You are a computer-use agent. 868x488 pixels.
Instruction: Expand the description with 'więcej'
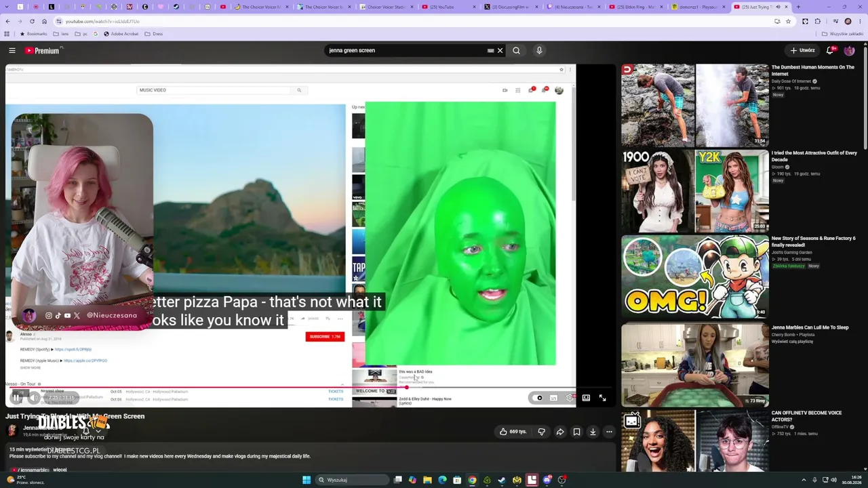[60, 470]
